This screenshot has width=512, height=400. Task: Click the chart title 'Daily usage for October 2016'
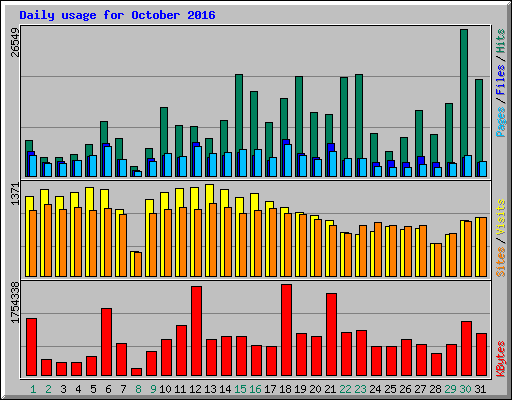point(117,15)
